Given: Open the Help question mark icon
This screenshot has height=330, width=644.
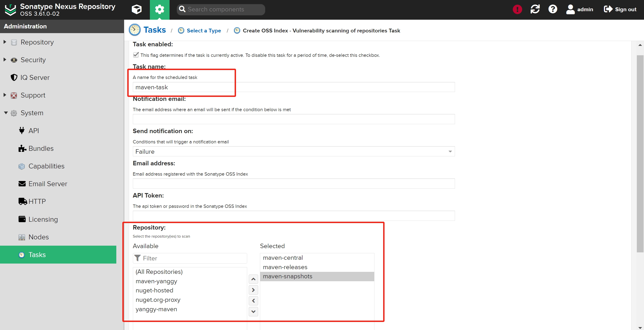Looking at the screenshot, I should tap(553, 9).
